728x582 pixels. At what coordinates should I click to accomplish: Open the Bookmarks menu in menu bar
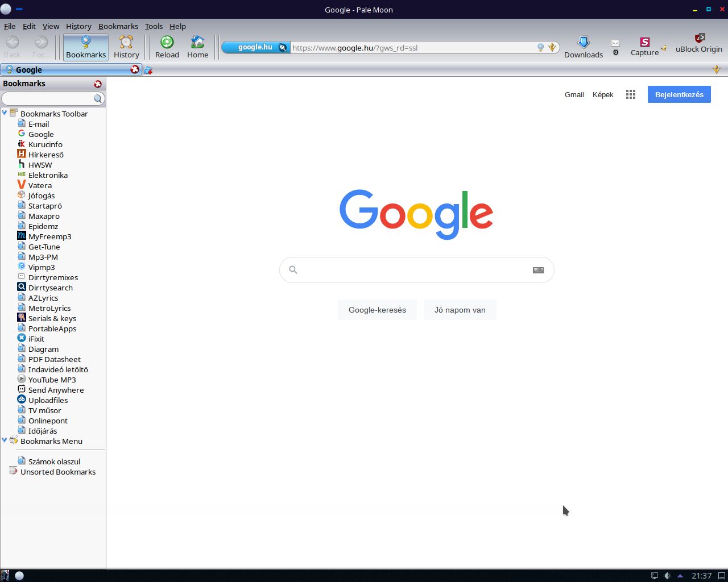[118, 26]
